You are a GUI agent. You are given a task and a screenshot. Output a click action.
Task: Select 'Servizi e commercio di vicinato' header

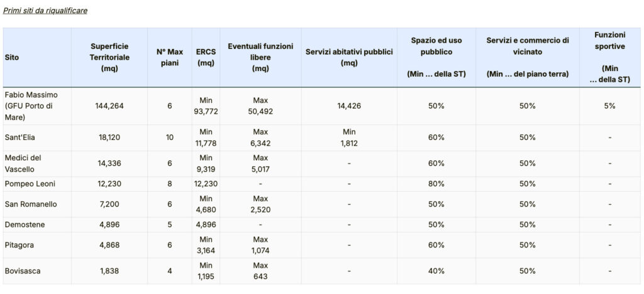527,46
